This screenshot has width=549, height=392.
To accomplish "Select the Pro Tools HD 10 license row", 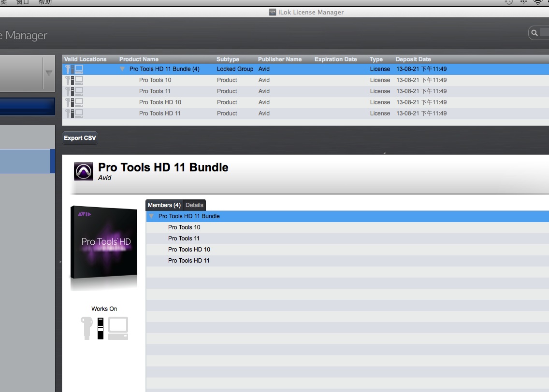I will (x=305, y=102).
